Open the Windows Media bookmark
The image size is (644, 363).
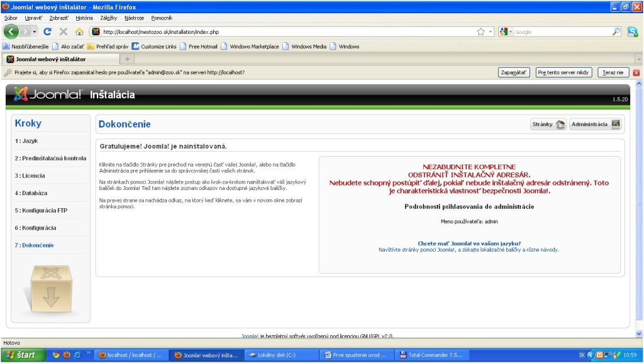pos(304,47)
